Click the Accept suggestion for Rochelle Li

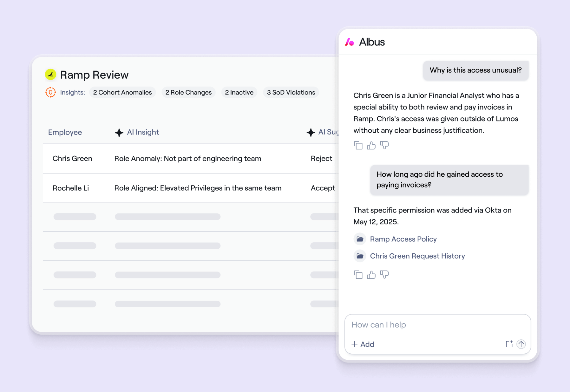tap(323, 188)
